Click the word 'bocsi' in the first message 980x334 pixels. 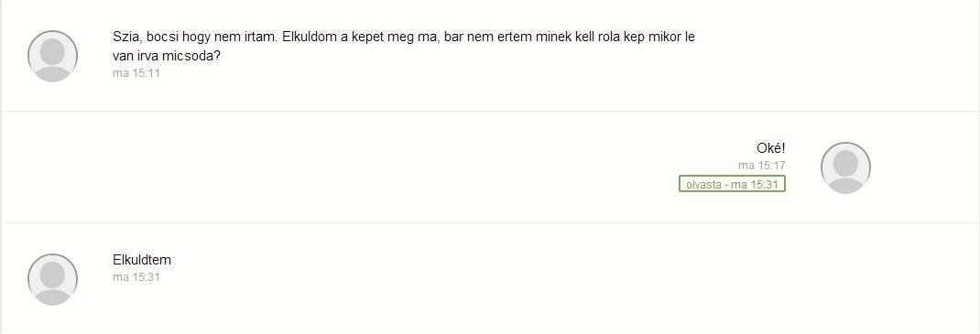tap(162, 37)
